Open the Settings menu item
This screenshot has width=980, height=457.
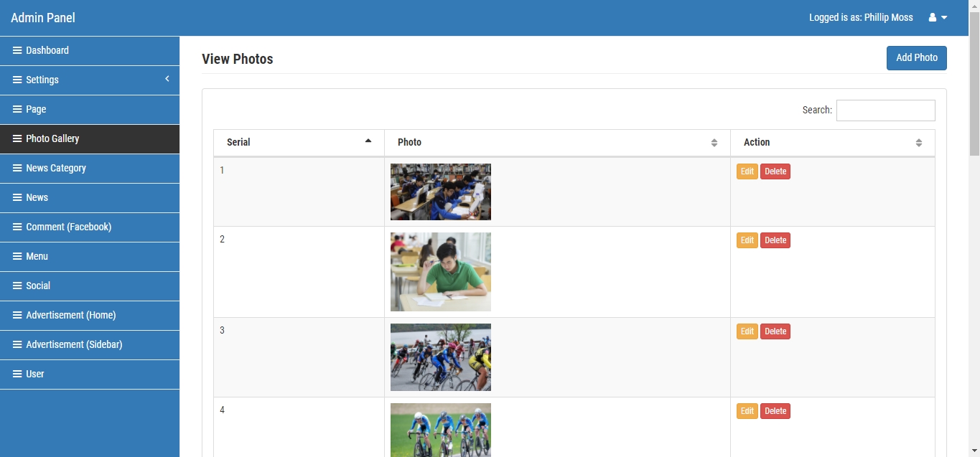click(90, 80)
